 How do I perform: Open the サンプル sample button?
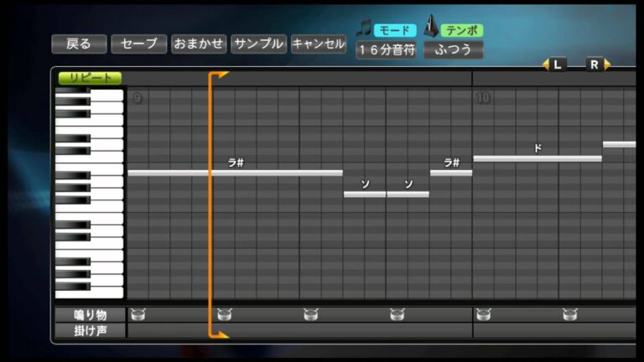point(258,44)
